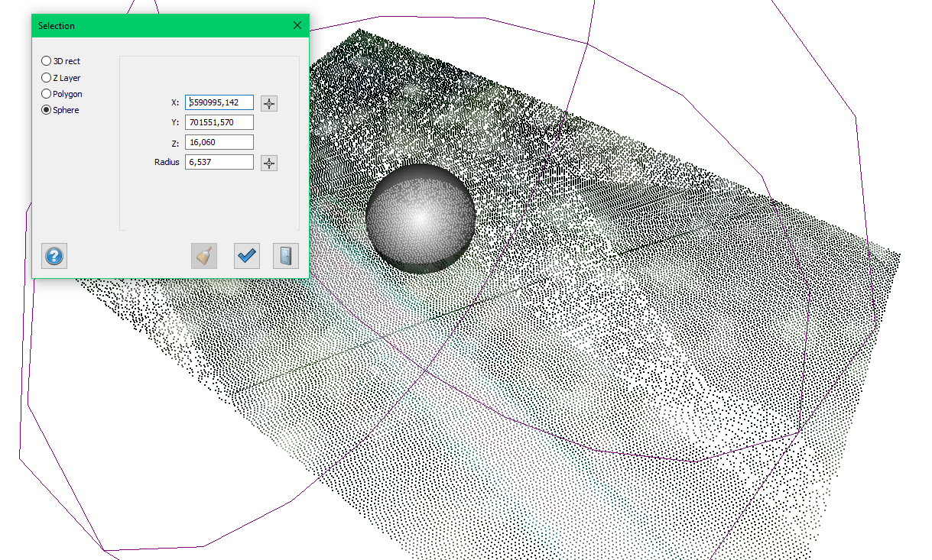
Task: Click the green Selection dialog title bar
Action: [x=153, y=25]
